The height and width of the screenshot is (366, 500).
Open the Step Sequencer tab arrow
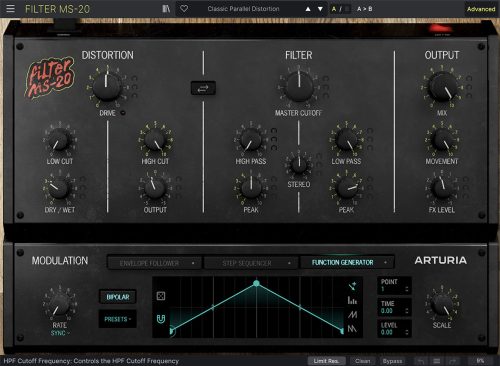[x=289, y=263]
